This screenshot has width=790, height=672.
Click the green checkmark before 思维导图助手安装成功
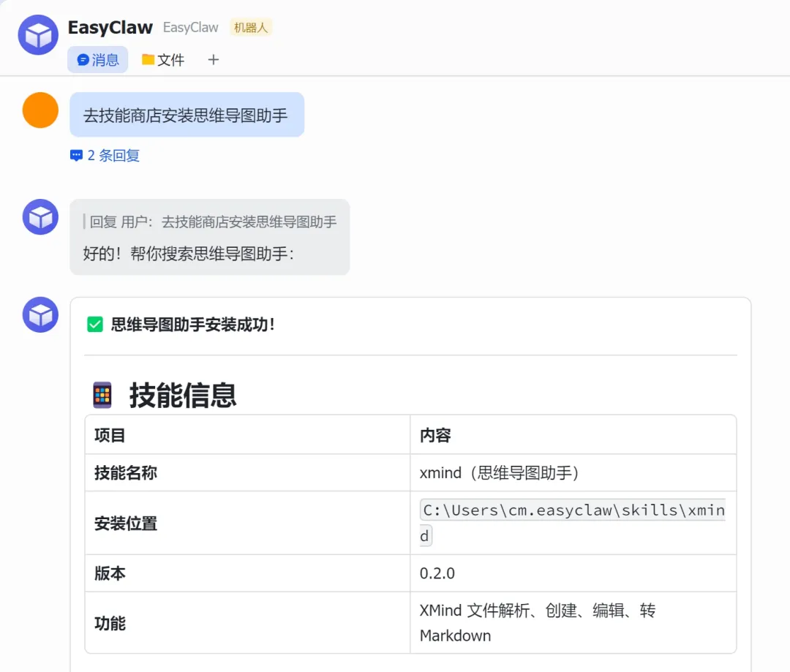tap(95, 325)
